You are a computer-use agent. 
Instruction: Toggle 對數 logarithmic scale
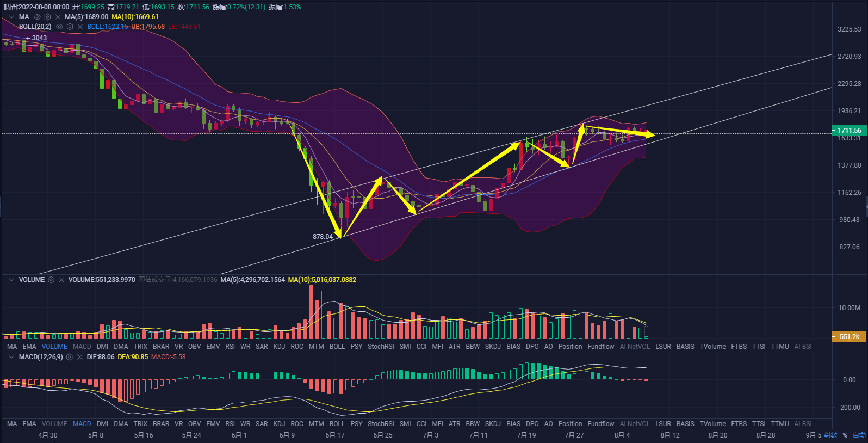tap(830, 435)
